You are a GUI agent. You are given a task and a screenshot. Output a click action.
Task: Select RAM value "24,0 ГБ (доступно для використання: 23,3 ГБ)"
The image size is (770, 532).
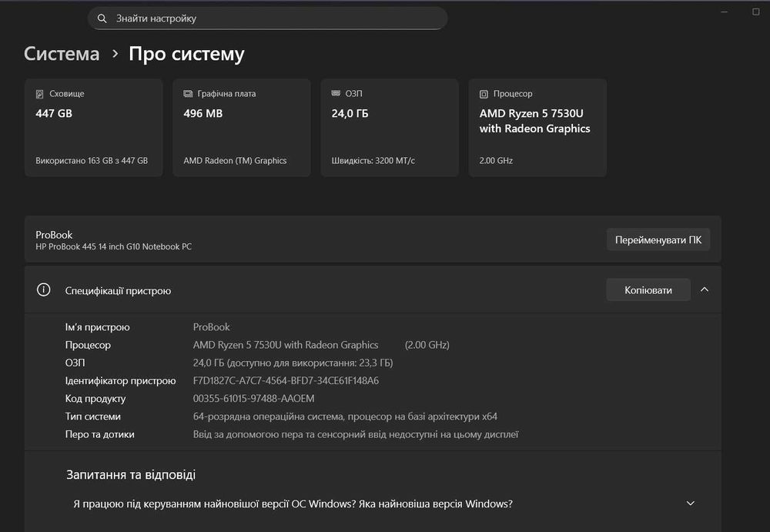(293, 363)
